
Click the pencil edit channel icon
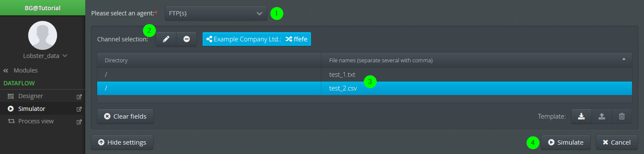166,39
